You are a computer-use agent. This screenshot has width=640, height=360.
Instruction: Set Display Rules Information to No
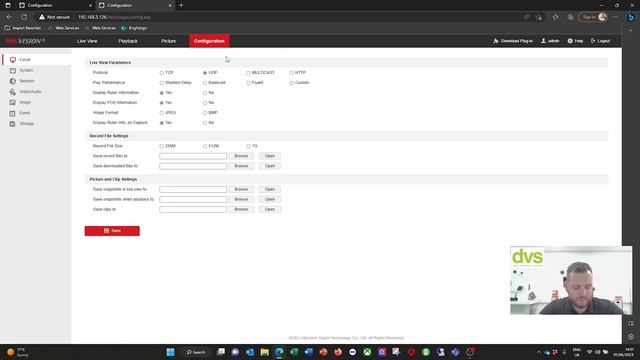[x=205, y=93]
